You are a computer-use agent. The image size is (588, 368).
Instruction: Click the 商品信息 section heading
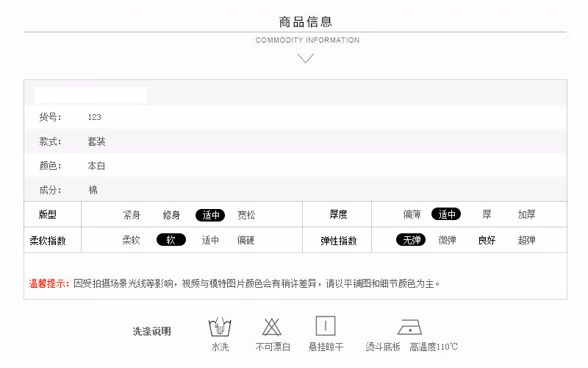coord(306,21)
